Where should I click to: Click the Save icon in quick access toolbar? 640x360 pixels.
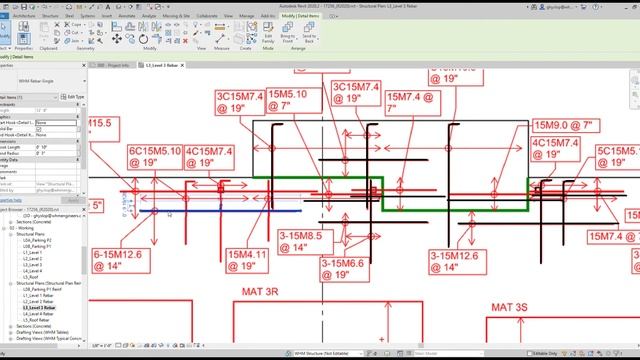tap(24, 7)
